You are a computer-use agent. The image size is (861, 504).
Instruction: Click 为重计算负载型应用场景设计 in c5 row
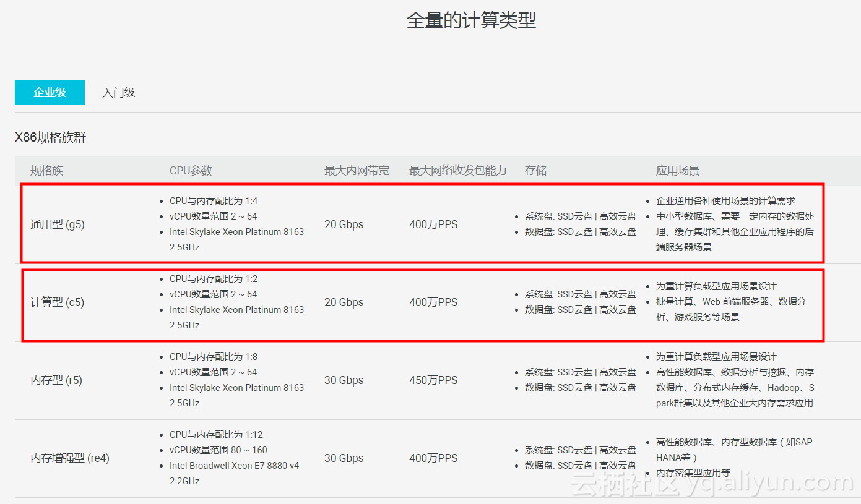[x=716, y=286]
